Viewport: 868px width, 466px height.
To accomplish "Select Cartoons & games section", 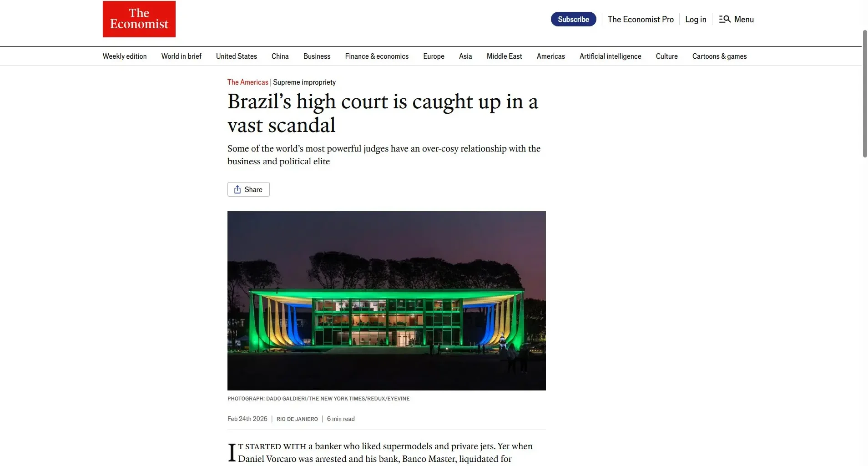I will 720,56.
